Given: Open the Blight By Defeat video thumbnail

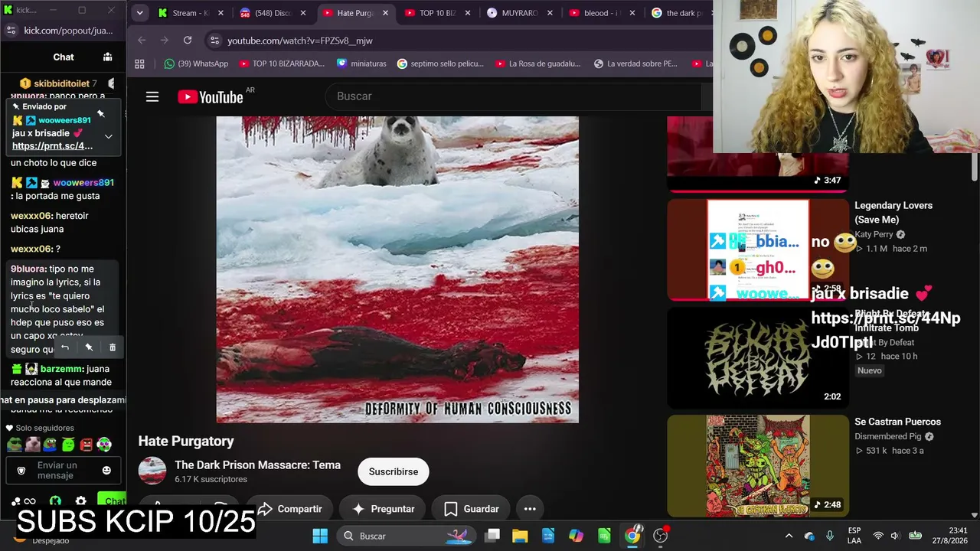Looking at the screenshot, I should point(757,357).
